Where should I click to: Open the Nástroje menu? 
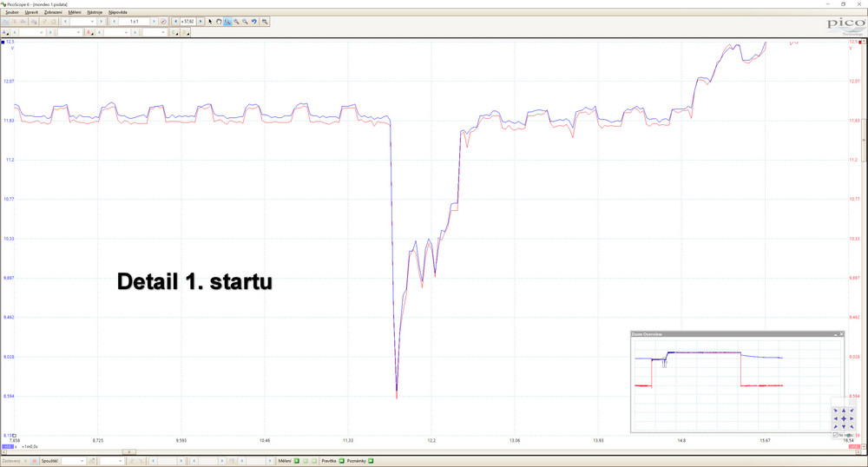point(95,12)
